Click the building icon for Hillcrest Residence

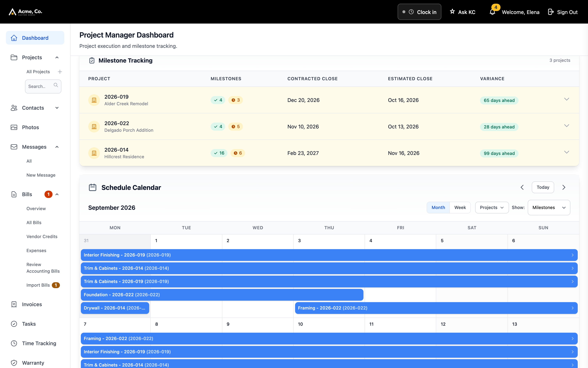pos(94,153)
